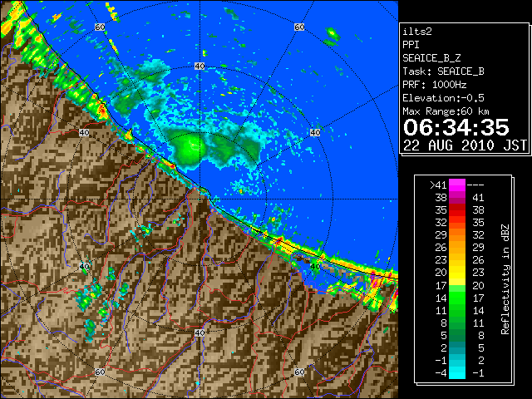532x399 pixels.
Task: Click the 'Max Range:60 km' line
Action: coord(446,111)
